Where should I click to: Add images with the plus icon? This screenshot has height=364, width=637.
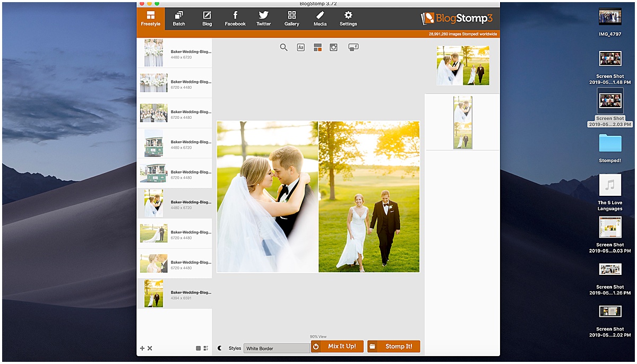point(142,348)
